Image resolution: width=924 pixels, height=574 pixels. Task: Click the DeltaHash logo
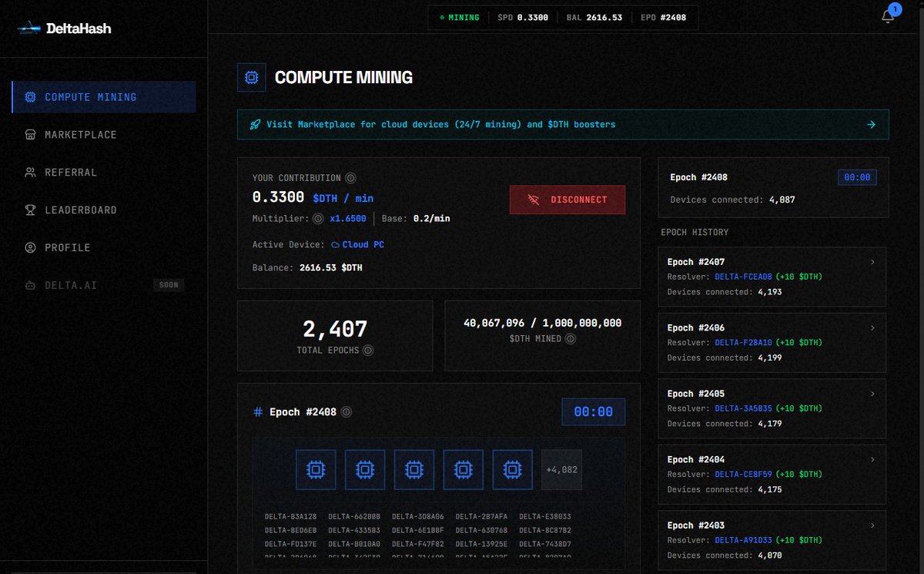pos(65,29)
